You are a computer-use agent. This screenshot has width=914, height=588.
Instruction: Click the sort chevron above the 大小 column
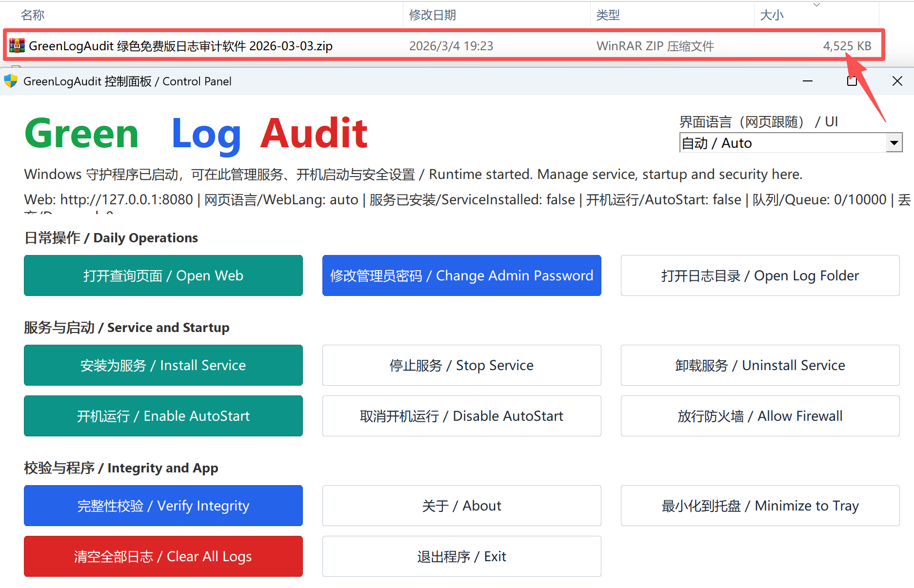pyautogui.click(x=816, y=4)
